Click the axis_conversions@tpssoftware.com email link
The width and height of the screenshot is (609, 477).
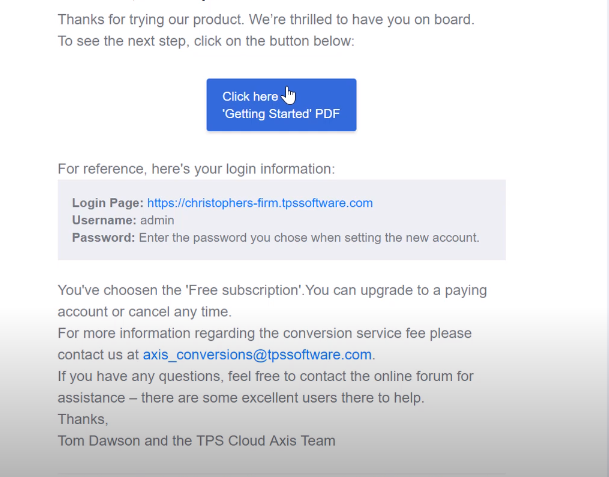pyautogui.click(x=257, y=355)
